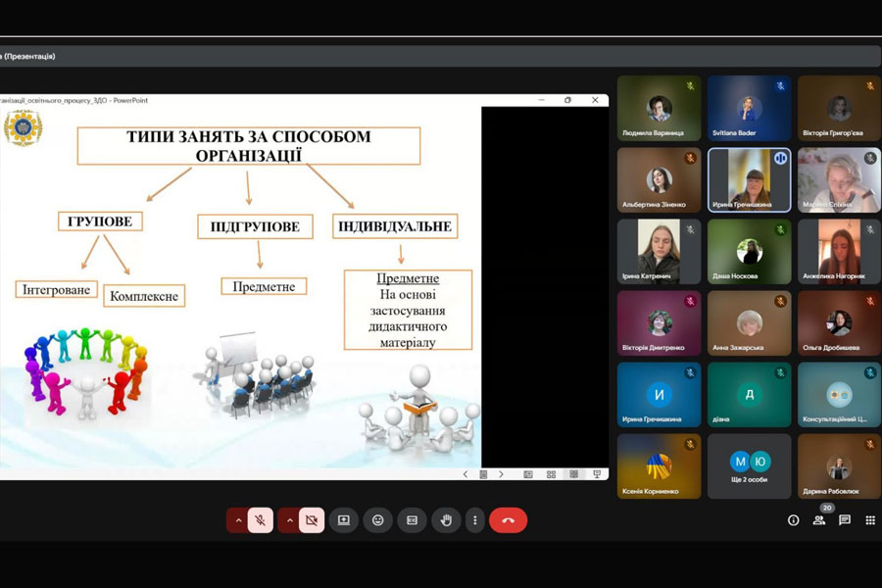Select the active speaker video tile

750,180
